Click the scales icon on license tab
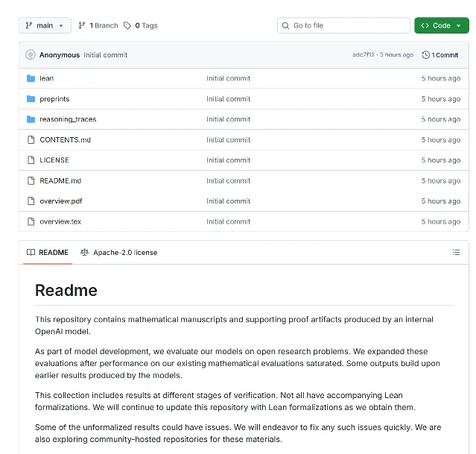 pos(84,252)
